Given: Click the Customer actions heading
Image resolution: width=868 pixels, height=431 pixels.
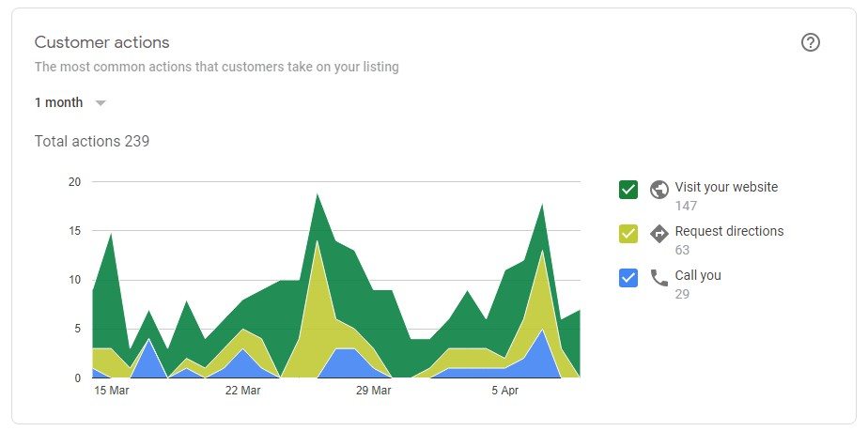Looking at the screenshot, I should tap(101, 42).
